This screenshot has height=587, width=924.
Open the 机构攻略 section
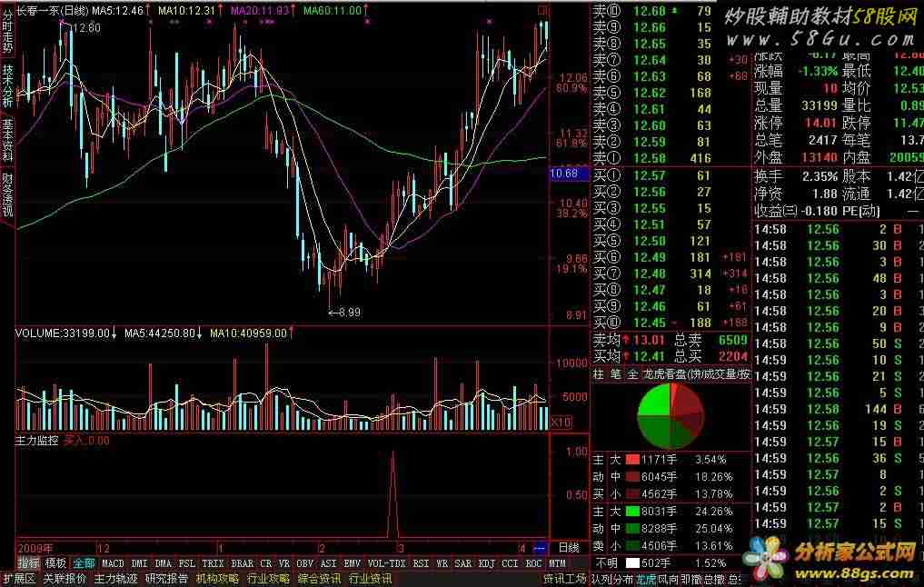217,580
